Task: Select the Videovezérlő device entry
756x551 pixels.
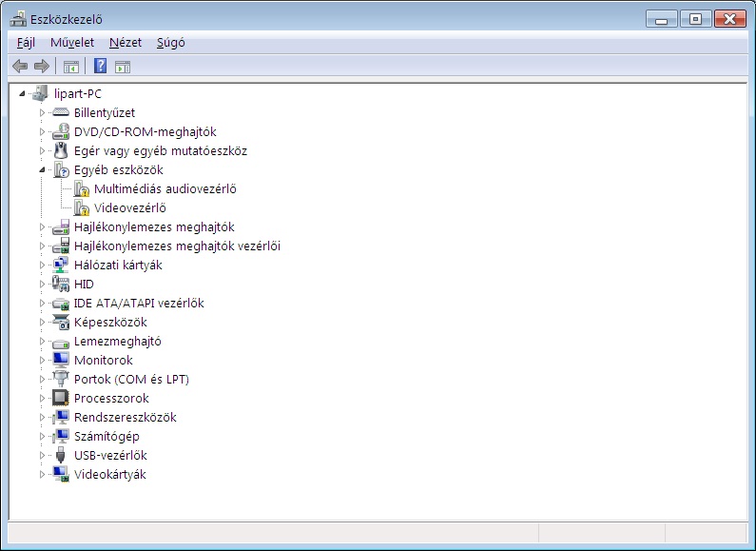Action: (x=129, y=208)
